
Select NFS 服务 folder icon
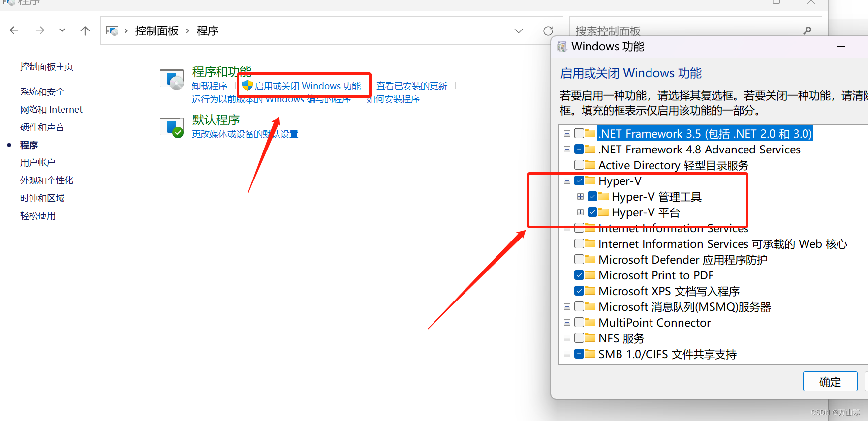click(590, 338)
